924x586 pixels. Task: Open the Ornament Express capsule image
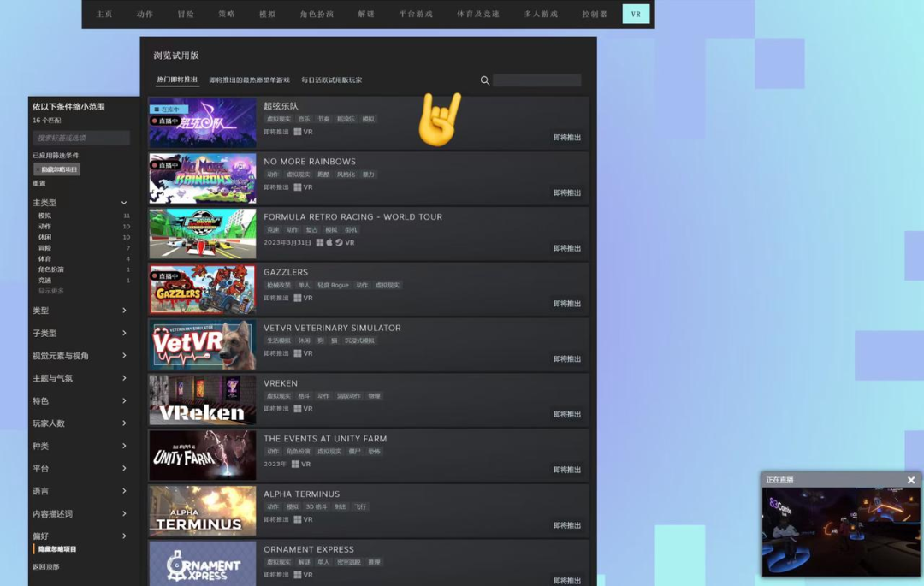(x=203, y=564)
